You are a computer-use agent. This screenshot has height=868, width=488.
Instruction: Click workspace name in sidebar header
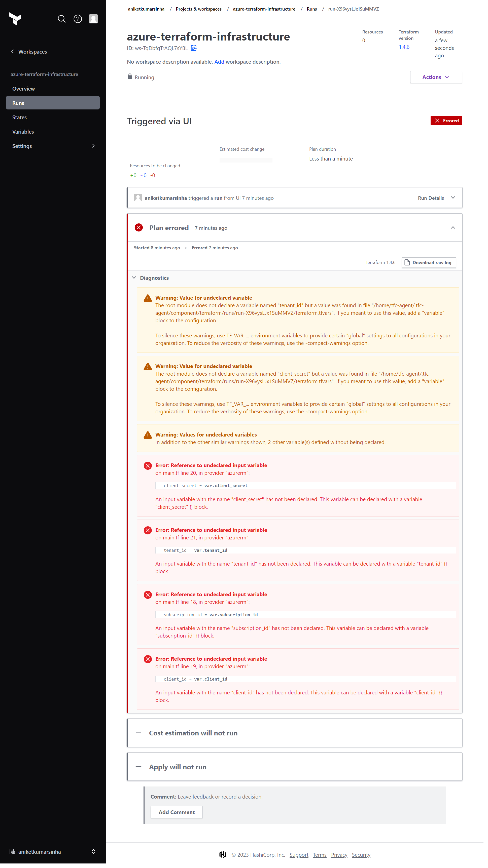(45, 74)
